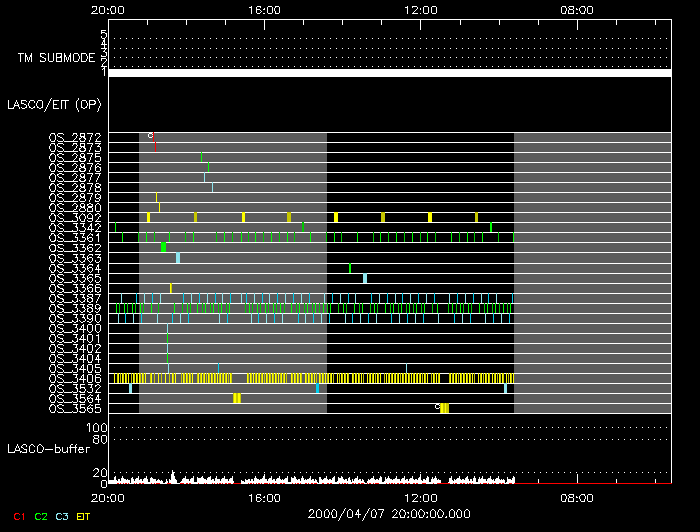Click the green block in OS_3362 row
Image resolution: width=700 pixels, height=532 pixels.
163,247
